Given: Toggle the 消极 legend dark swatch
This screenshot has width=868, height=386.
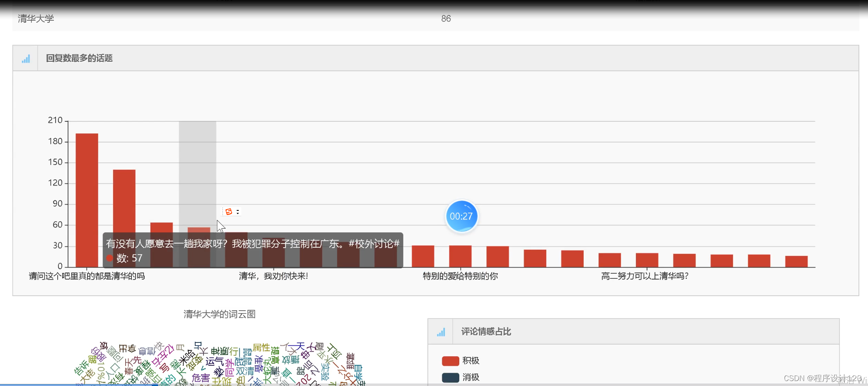Looking at the screenshot, I should (x=450, y=377).
